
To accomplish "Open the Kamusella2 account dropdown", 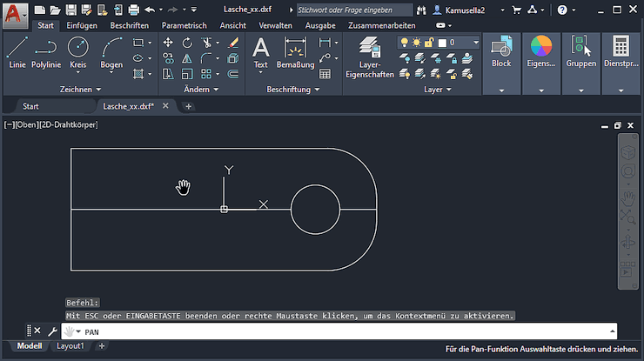I will [502, 10].
